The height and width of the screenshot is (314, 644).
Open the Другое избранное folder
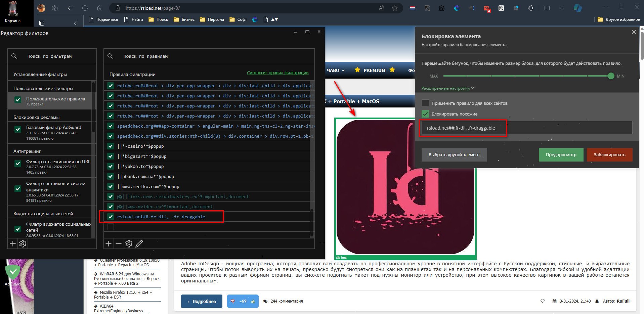tap(619, 19)
